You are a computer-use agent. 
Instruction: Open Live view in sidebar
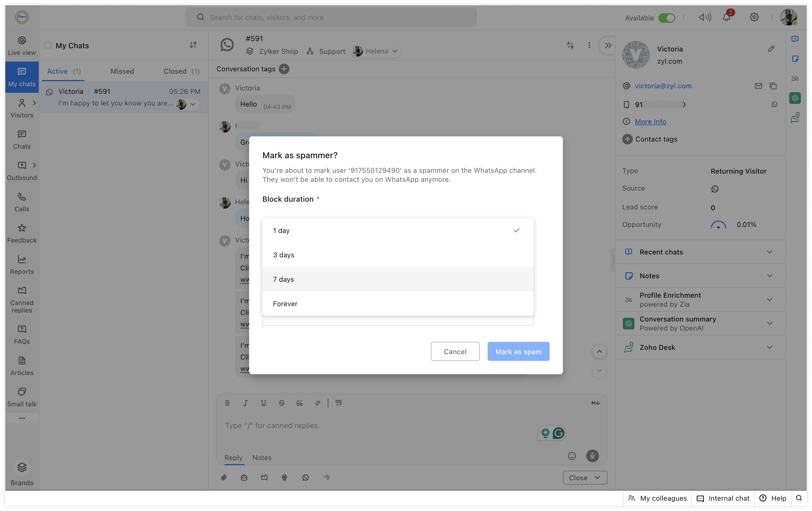pyautogui.click(x=22, y=46)
